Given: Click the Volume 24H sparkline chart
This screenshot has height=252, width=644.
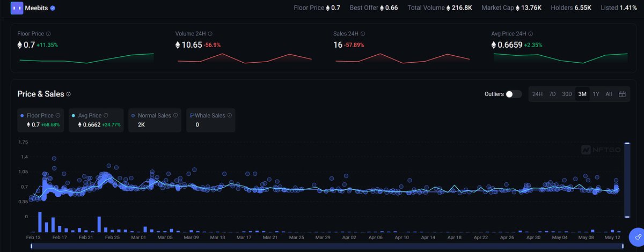Looking at the screenshot, I should click(244, 58).
